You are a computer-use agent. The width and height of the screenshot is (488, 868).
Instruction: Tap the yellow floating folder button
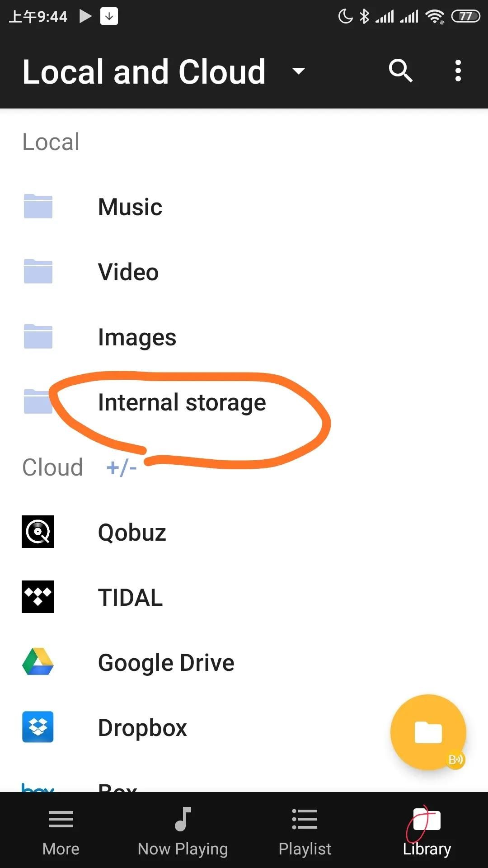point(428,732)
